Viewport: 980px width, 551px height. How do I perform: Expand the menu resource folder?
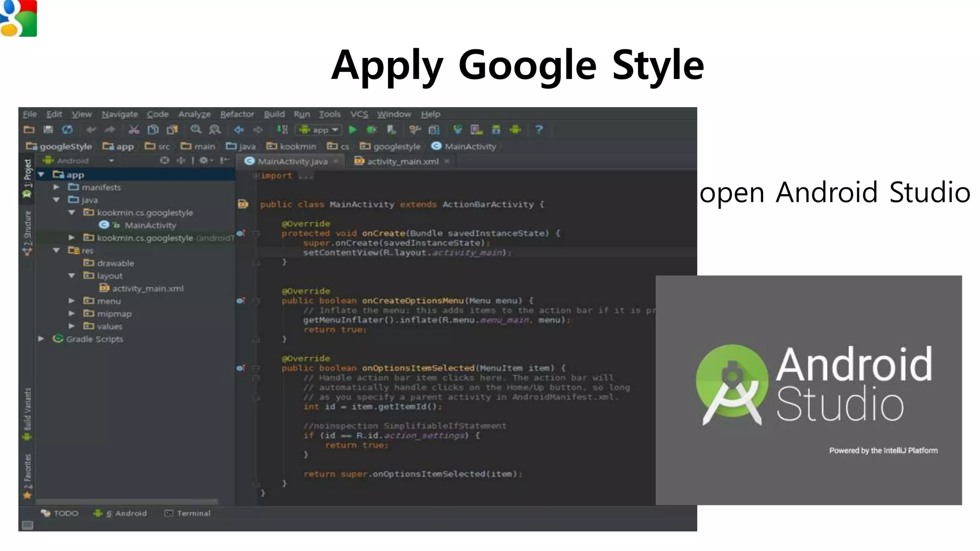(72, 301)
